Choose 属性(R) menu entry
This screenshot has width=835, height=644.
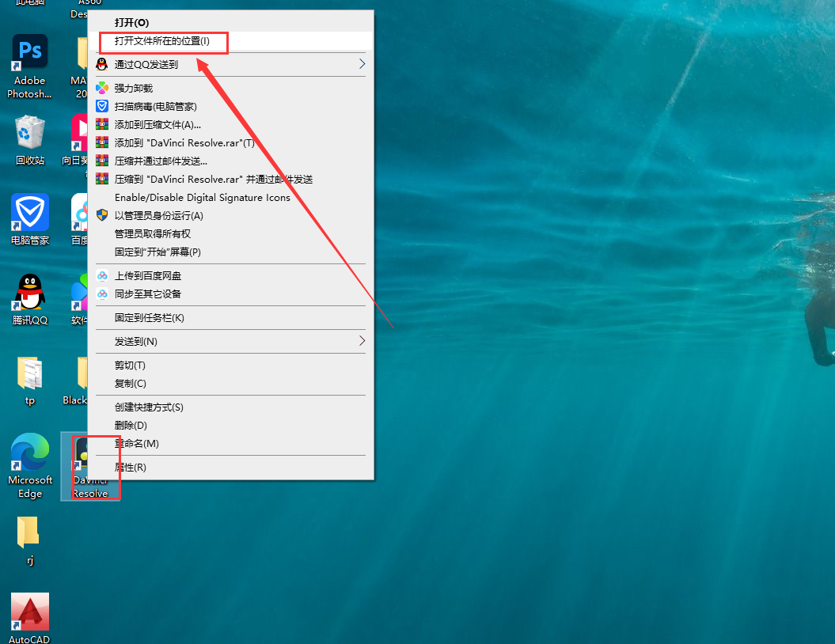pos(230,468)
